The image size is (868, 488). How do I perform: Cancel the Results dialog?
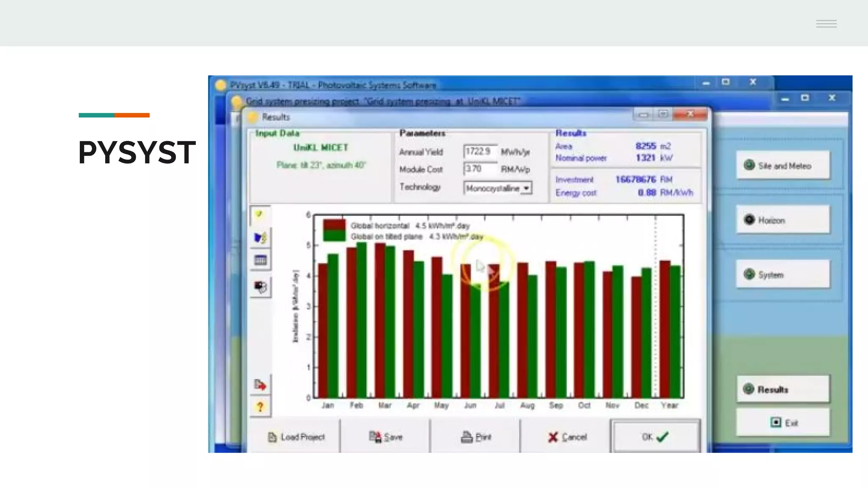pyautogui.click(x=567, y=437)
